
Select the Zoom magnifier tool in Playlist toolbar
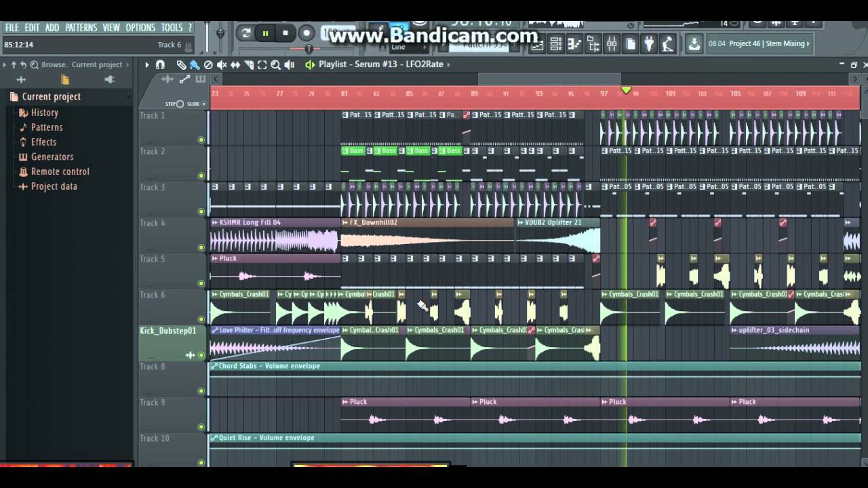point(276,64)
